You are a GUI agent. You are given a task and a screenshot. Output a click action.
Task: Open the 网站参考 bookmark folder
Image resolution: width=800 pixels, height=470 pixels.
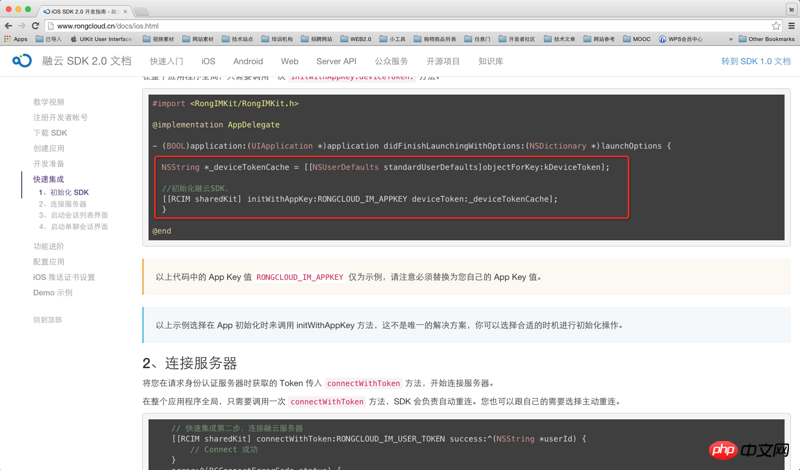click(599, 39)
